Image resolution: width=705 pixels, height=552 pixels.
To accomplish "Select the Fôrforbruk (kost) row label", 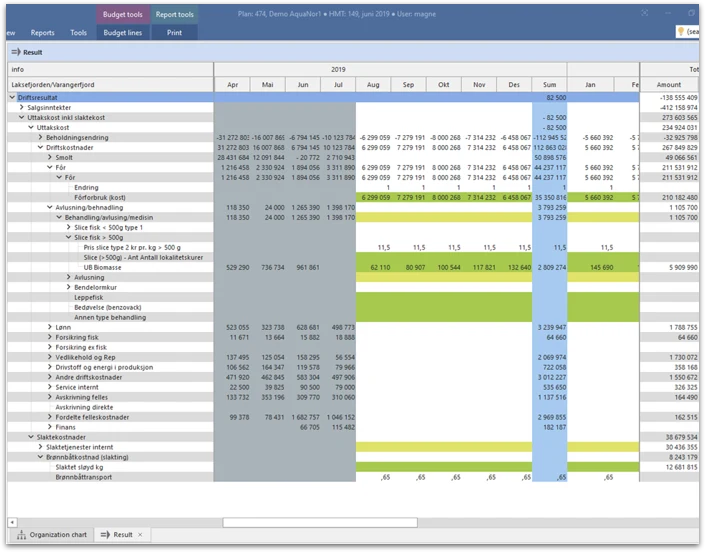I will [100, 197].
